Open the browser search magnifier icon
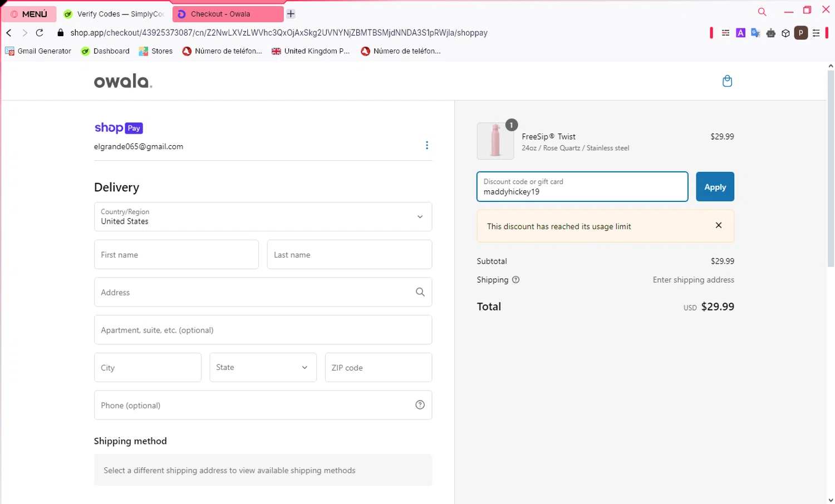Viewport: 835px width, 504px height. click(x=762, y=12)
